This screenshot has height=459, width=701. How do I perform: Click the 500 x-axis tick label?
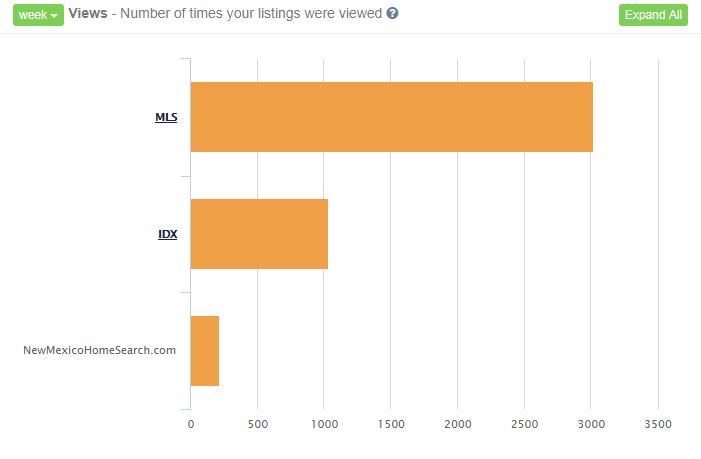[x=258, y=424]
